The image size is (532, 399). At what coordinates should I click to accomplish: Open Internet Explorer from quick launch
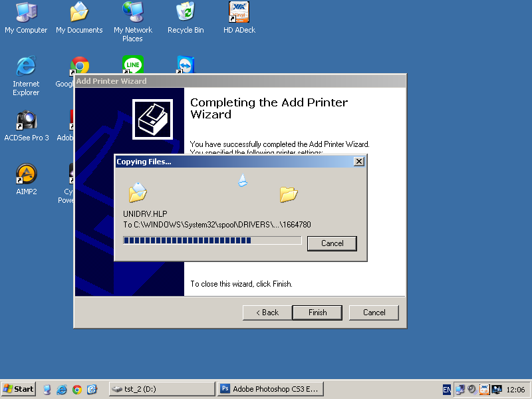click(x=62, y=389)
